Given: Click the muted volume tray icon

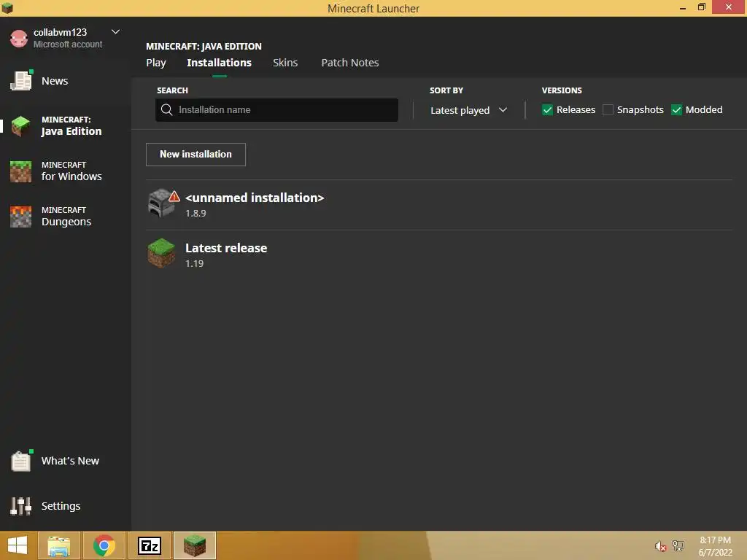Looking at the screenshot, I should 660,546.
